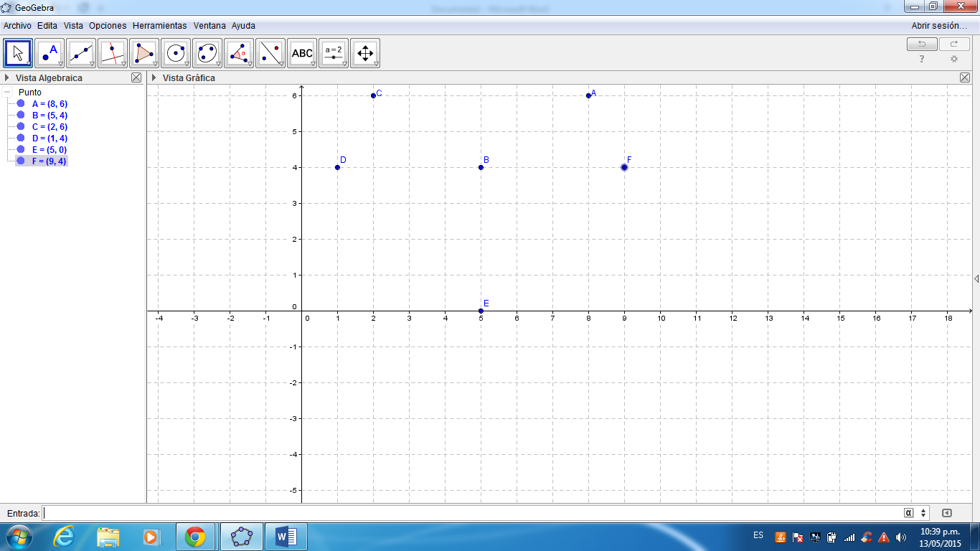
Task: Hide point E via its visibility dot
Action: point(20,149)
